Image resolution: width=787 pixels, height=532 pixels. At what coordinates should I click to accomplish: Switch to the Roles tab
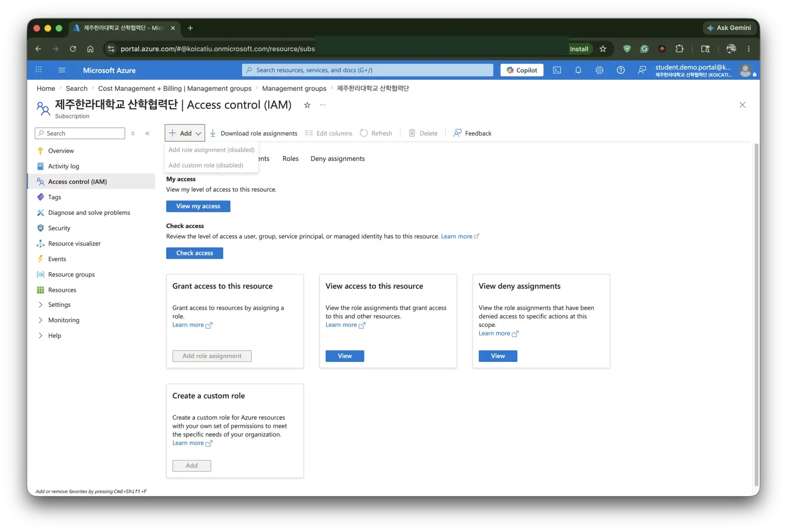coord(290,159)
